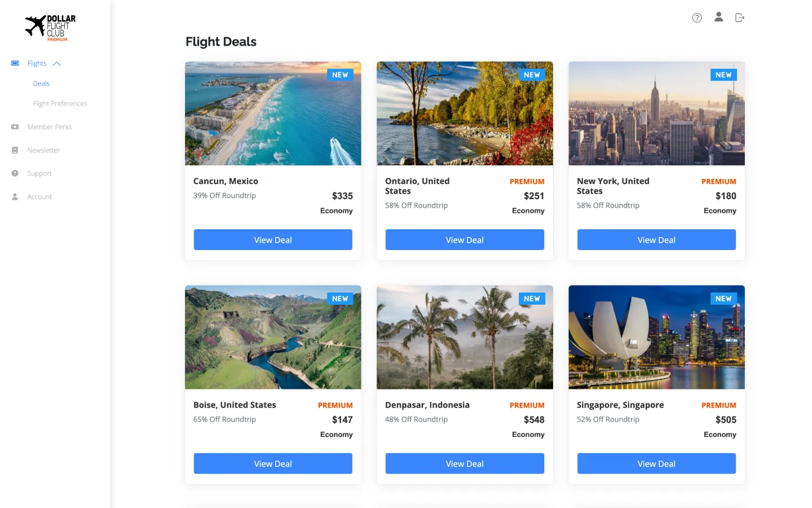The height and width of the screenshot is (508, 812).
Task: Switch to the Deals page
Action: pyautogui.click(x=41, y=83)
